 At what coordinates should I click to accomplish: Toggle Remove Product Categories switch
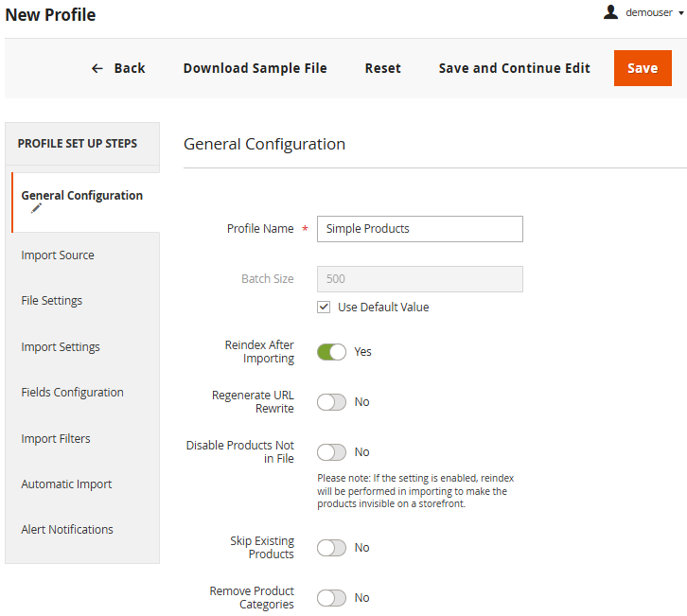331,598
